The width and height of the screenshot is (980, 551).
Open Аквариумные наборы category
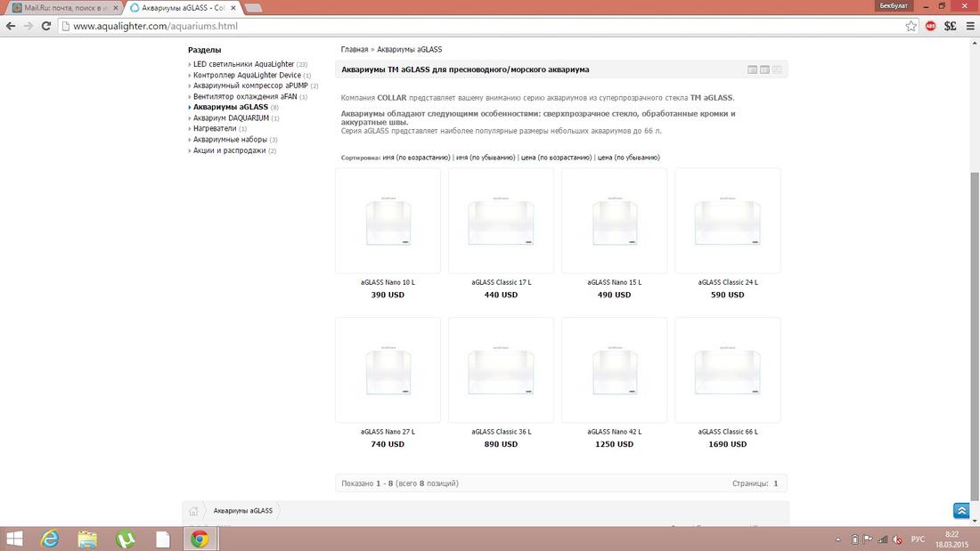[230, 140]
